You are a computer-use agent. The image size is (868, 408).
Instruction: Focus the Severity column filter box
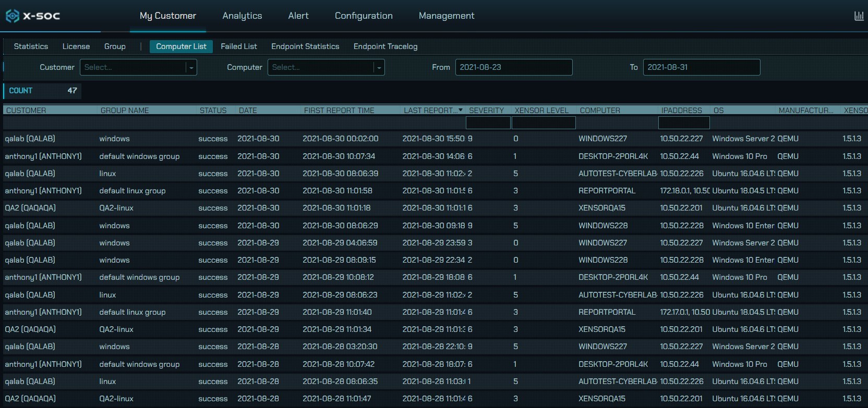point(488,123)
